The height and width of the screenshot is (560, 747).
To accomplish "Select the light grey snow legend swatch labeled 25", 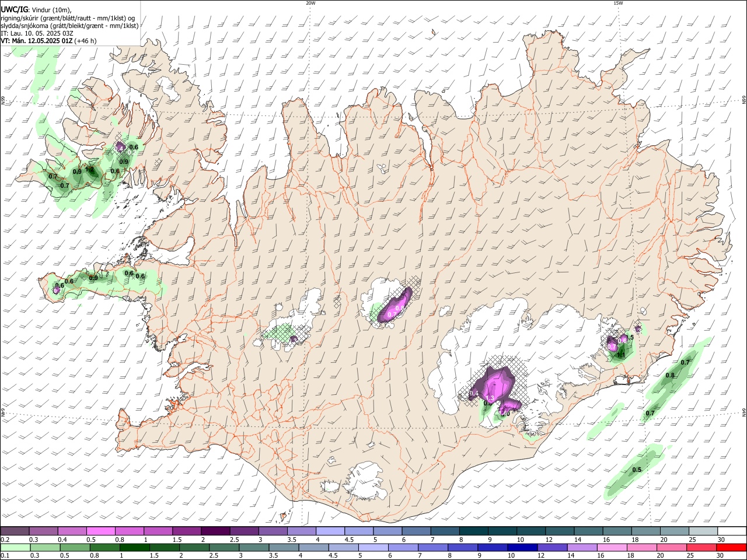I will (x=703, y=531).
